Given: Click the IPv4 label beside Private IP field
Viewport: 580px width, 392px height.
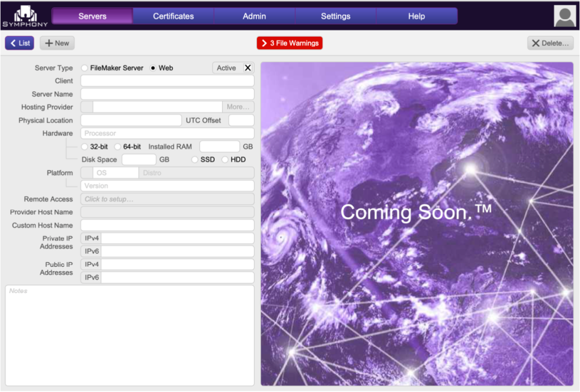Looking at the screenshot, I should 91,238.
